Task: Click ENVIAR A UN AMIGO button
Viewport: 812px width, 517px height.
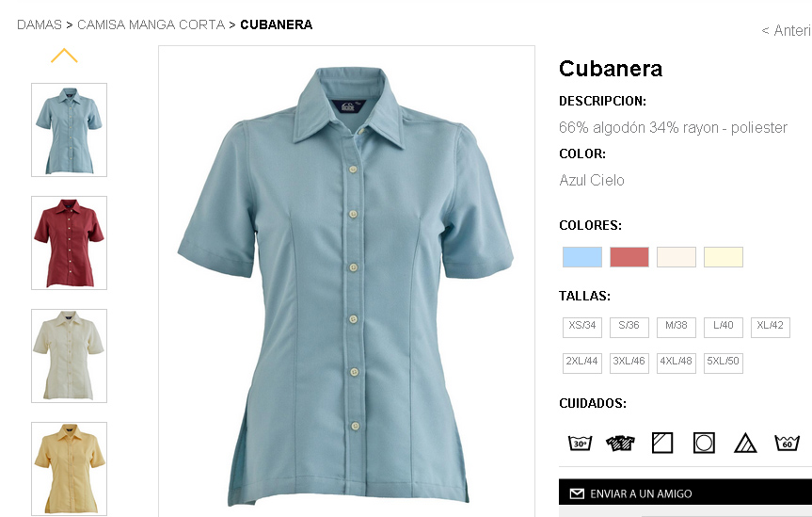Action: coord(685,493)
